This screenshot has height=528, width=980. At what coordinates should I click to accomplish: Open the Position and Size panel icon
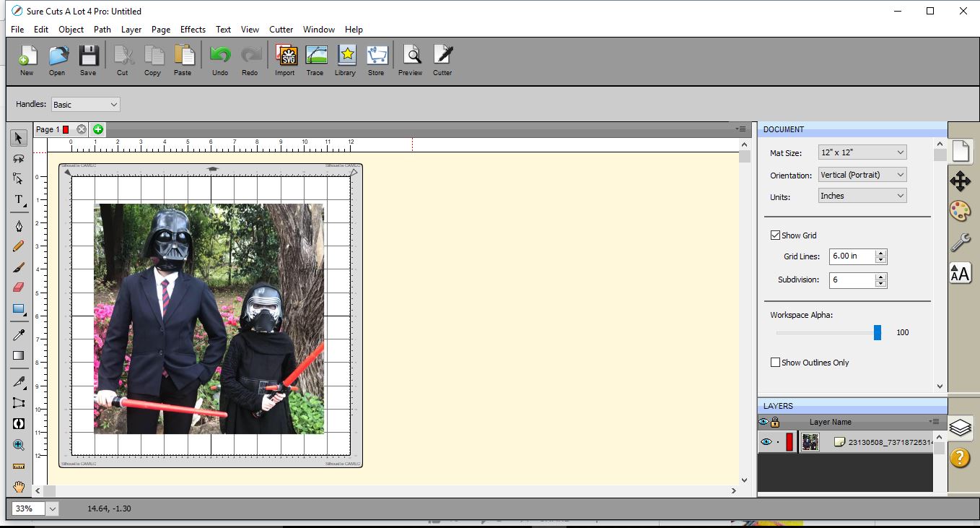coord(960,181)
